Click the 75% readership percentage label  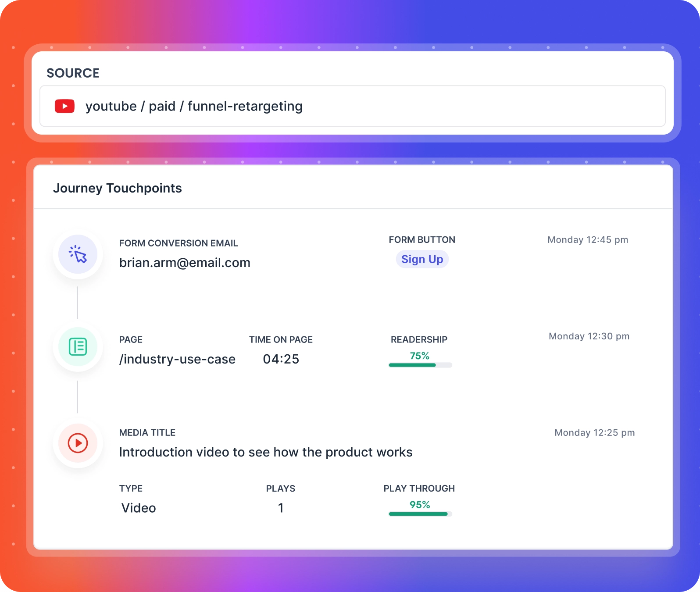(x=420, y=356)
